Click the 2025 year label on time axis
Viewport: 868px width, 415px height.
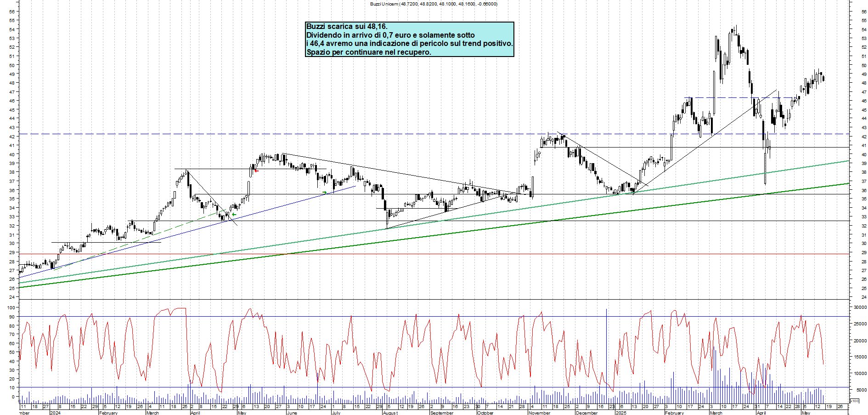pos(621,413)
